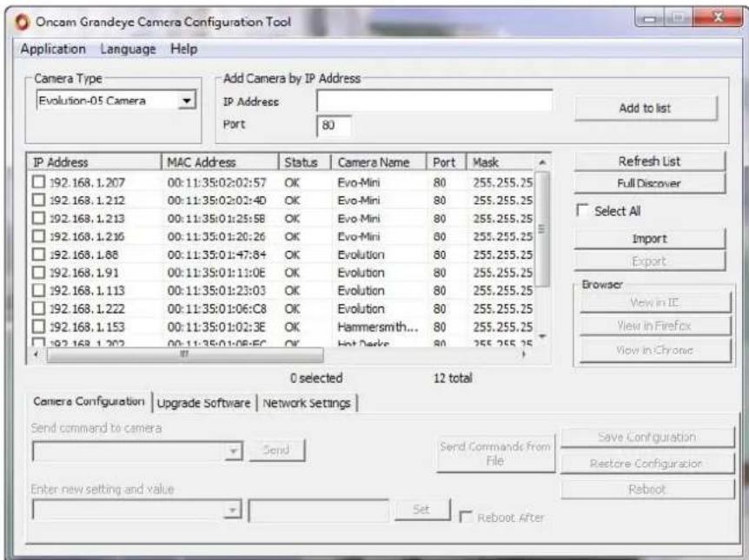Screen dimensions: 749x560
Task: Click the Send button
Action: tap(276, 451)
